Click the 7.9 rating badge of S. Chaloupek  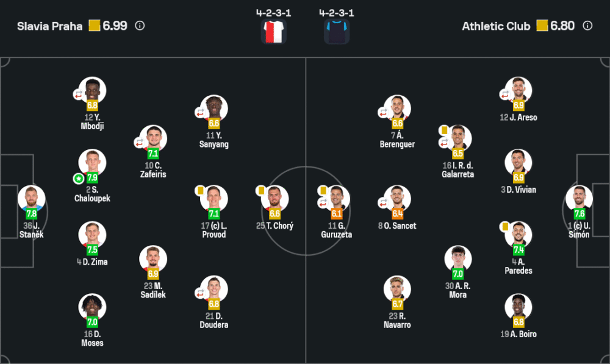pyautogui.click(x=92, y=178)
